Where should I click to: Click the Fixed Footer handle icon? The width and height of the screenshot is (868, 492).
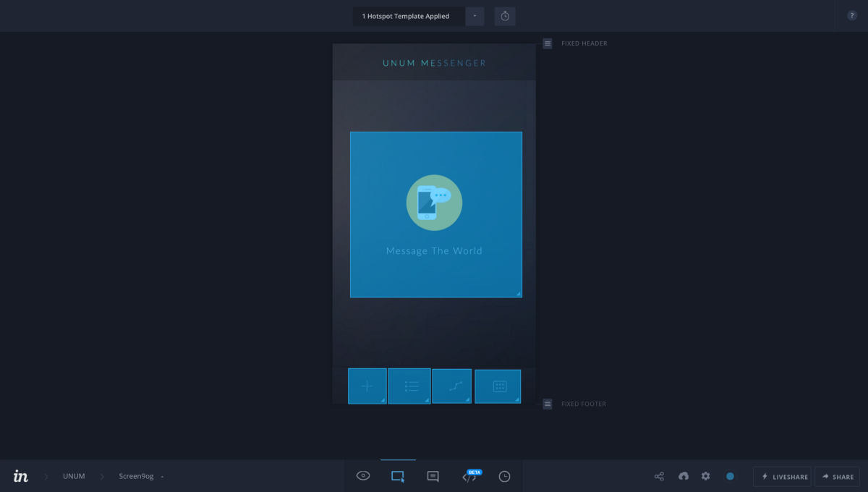[548, 404]
